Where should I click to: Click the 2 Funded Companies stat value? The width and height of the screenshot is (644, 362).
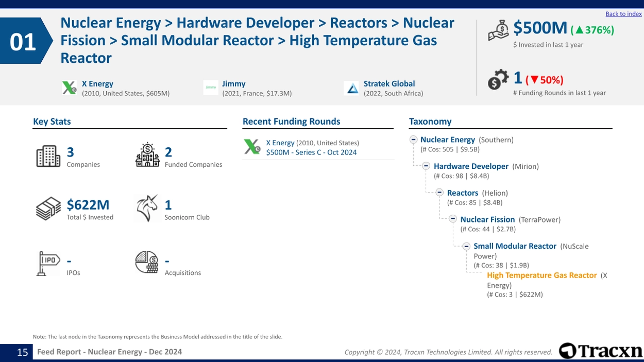coord(168,152)
